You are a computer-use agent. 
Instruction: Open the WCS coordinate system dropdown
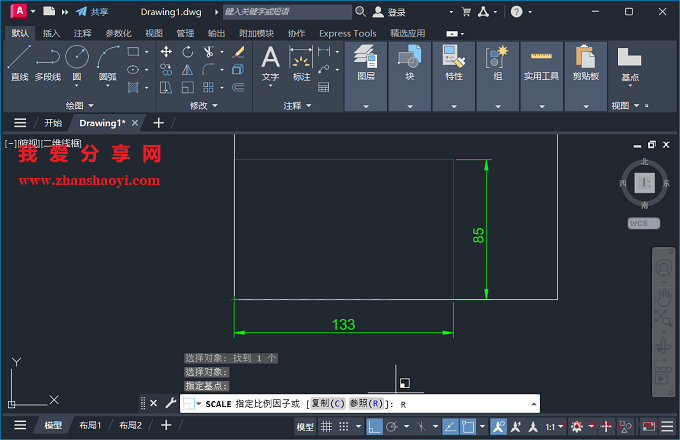point(644,223)
